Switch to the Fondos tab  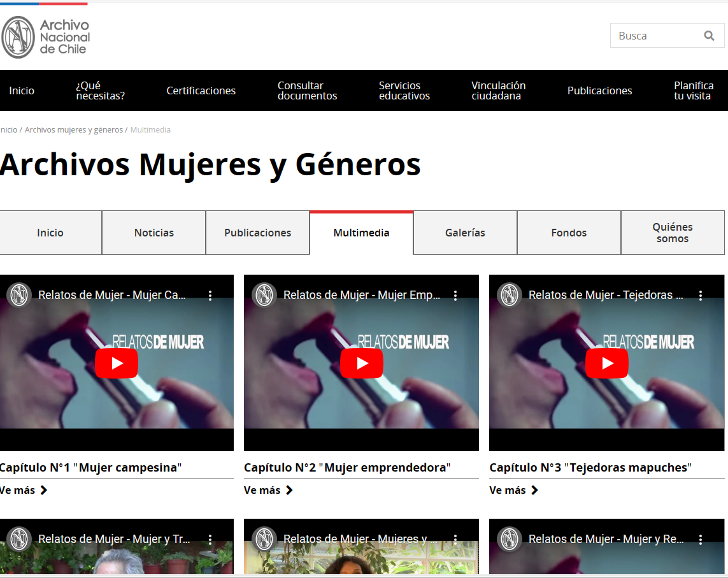pyautogui.click(x=569, y=233)
